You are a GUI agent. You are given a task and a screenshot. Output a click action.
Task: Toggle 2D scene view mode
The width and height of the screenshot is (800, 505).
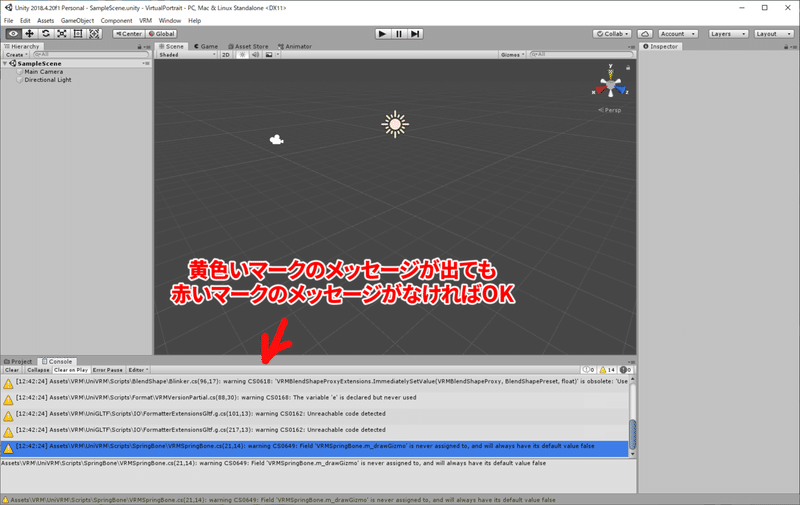tap(226, 55)
